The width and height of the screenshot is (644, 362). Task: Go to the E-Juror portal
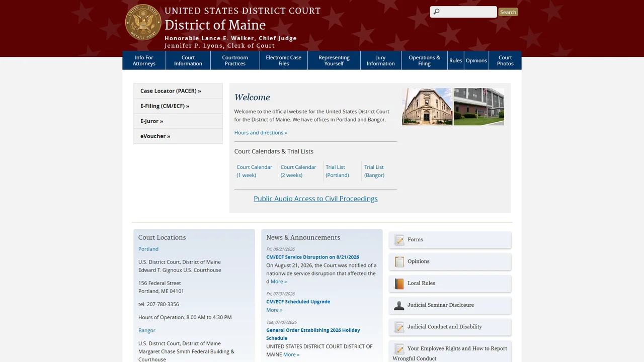click(178, 121)
